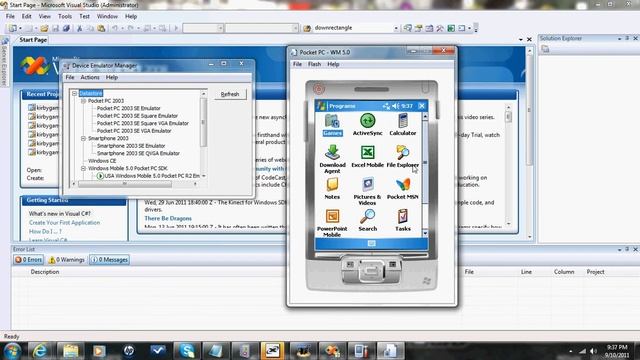Collapse the Smartphone 2003 node

point(83,138)
